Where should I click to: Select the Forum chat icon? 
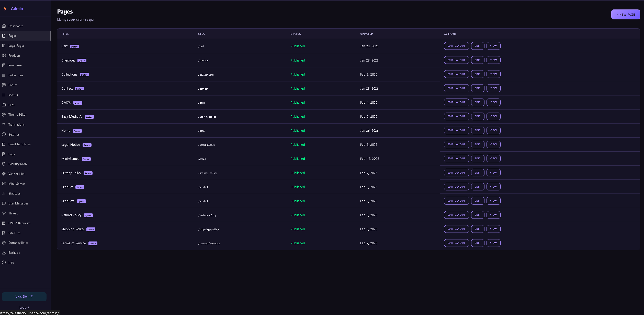pyautogui.click(x=4, y=85)
